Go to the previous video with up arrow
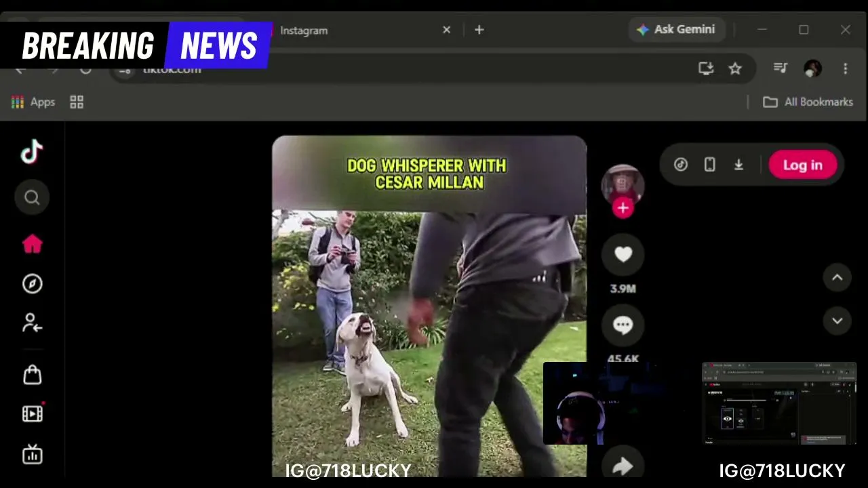Screen dimensions: 868x488 point(837,277)
